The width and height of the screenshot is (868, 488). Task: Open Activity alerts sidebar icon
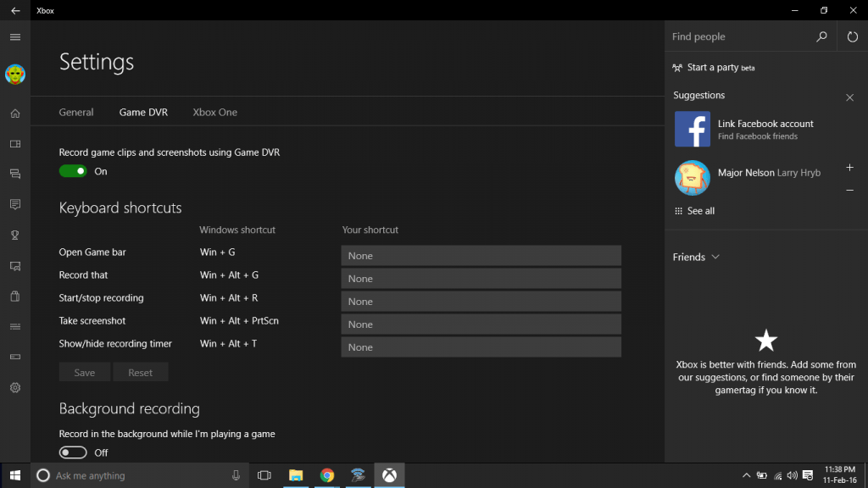pos(15,205)
